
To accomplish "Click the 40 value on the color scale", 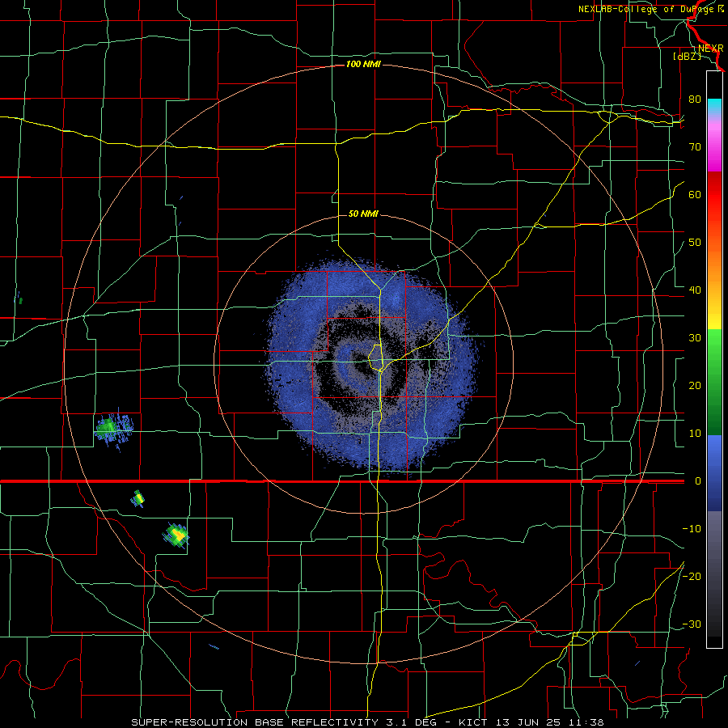I will tap(695, 290).
